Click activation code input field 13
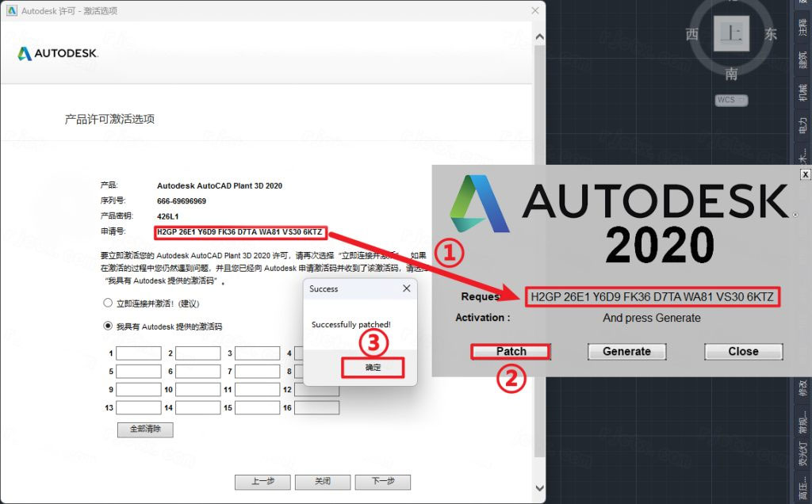 pos(138,408)
